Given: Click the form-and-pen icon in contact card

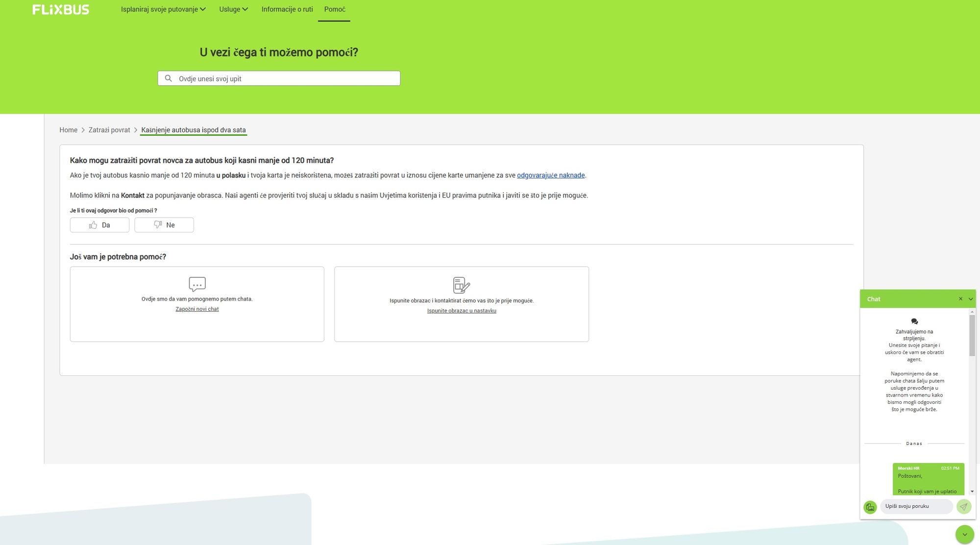Looking at the screenshot, I should click(461, 285).
